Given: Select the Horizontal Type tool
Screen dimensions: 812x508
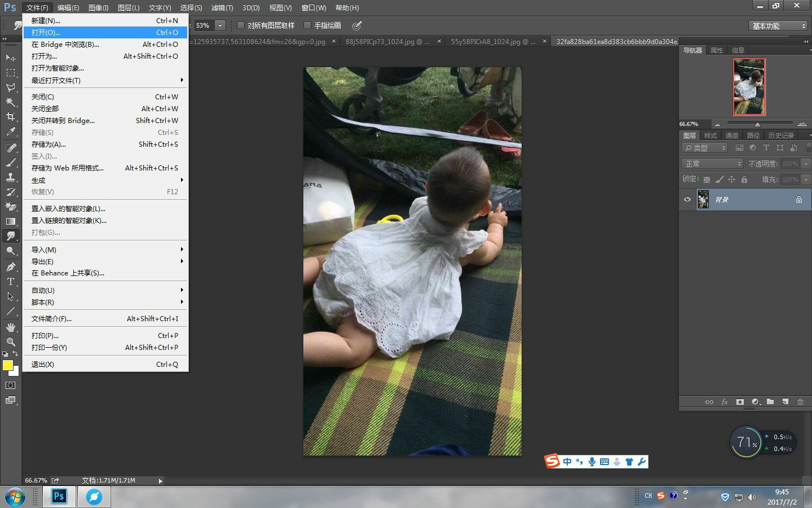Looking at the screenshot, I should 11,282.
